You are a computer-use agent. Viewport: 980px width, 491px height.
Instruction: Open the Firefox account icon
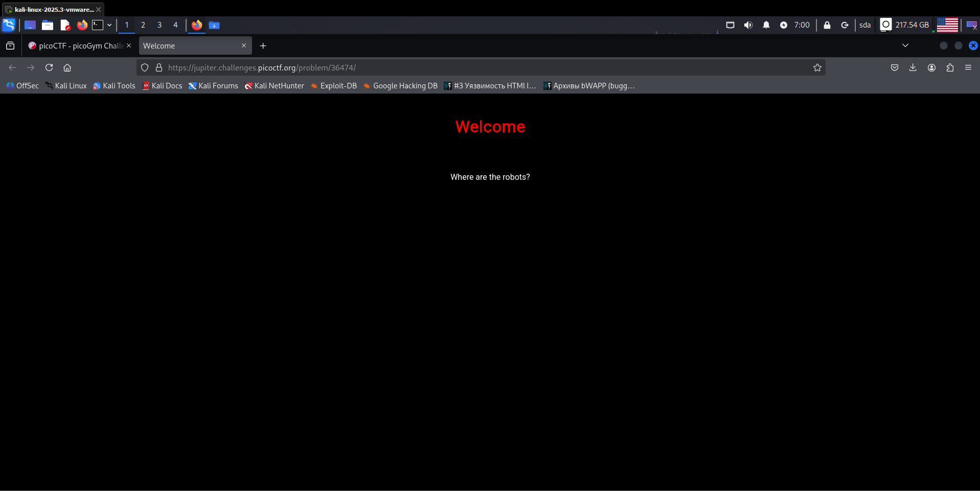pyautogui.click(x=931, y=67)
